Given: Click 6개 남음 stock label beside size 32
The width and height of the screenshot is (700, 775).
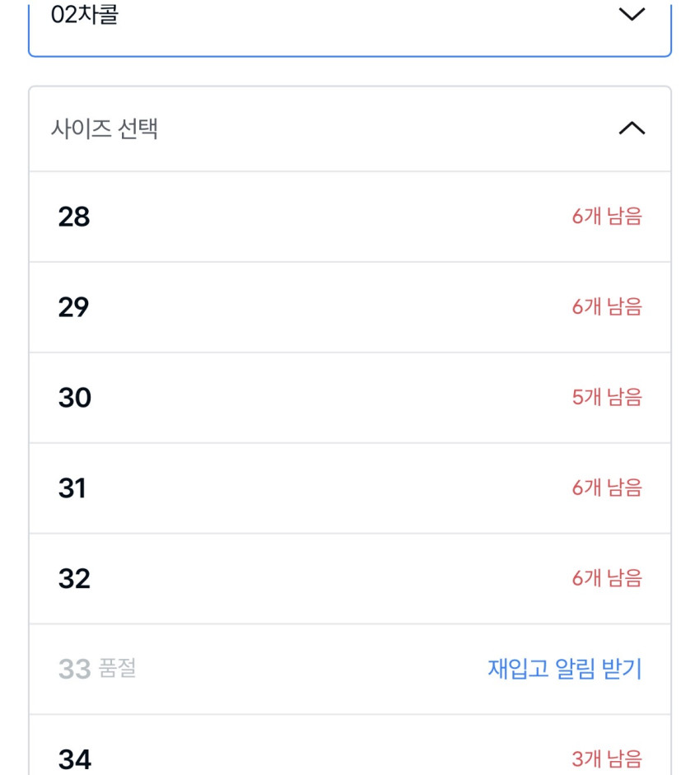Looking at the screenshot, I should (x=607, y=579).
